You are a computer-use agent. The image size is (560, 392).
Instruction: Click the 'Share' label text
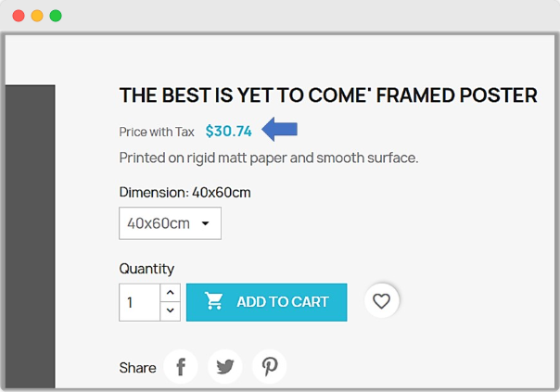[137, 368]
